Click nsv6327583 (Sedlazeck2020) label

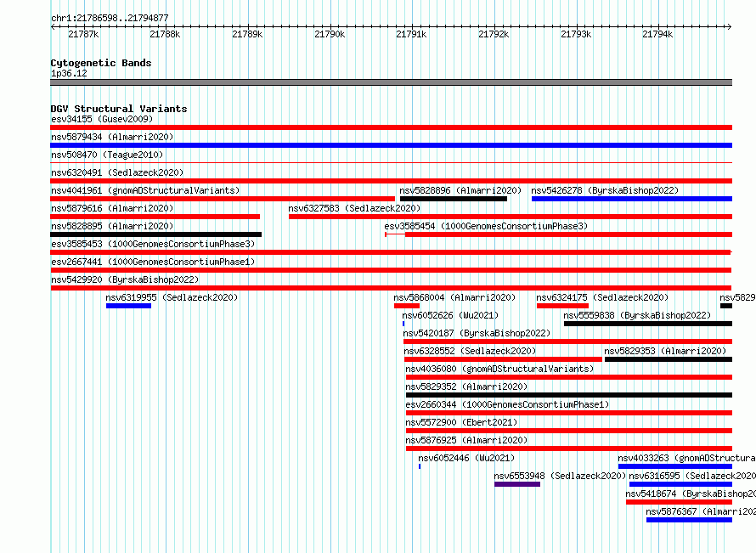coord(354,208)
